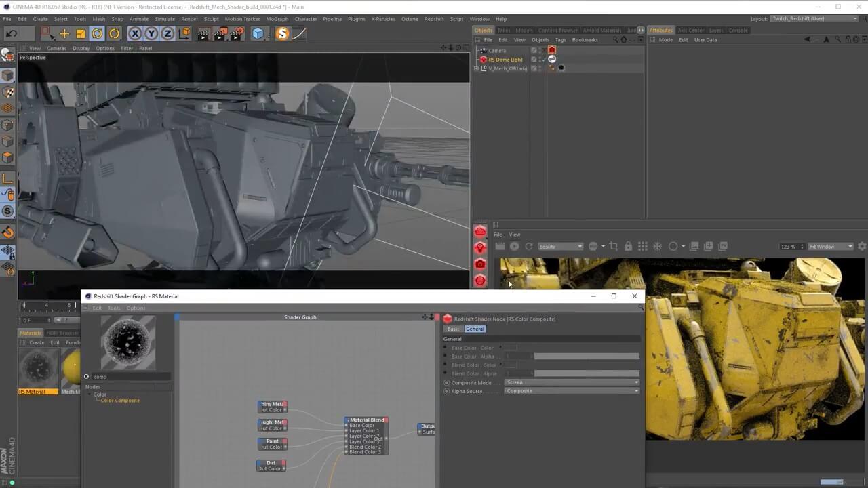Viewport: 868px width, 488px height.
Task: Click the Undo arrow icon
Action: tap(12, 33)
